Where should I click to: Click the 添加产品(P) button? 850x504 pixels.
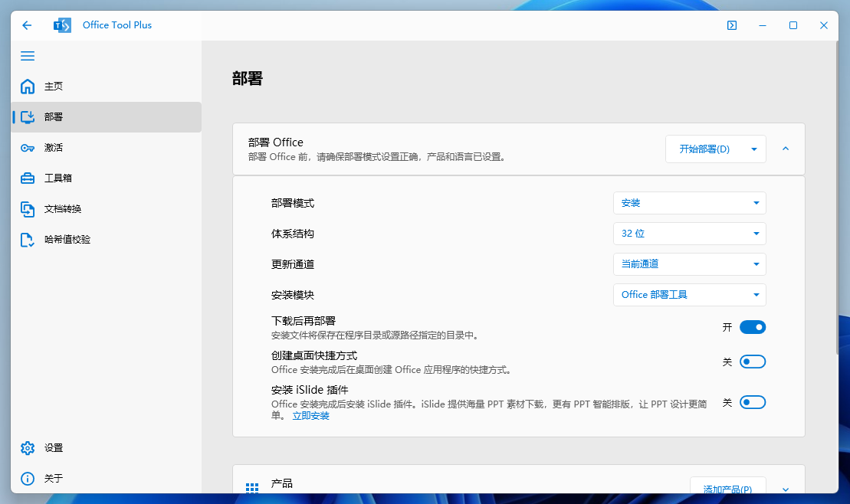727,486
